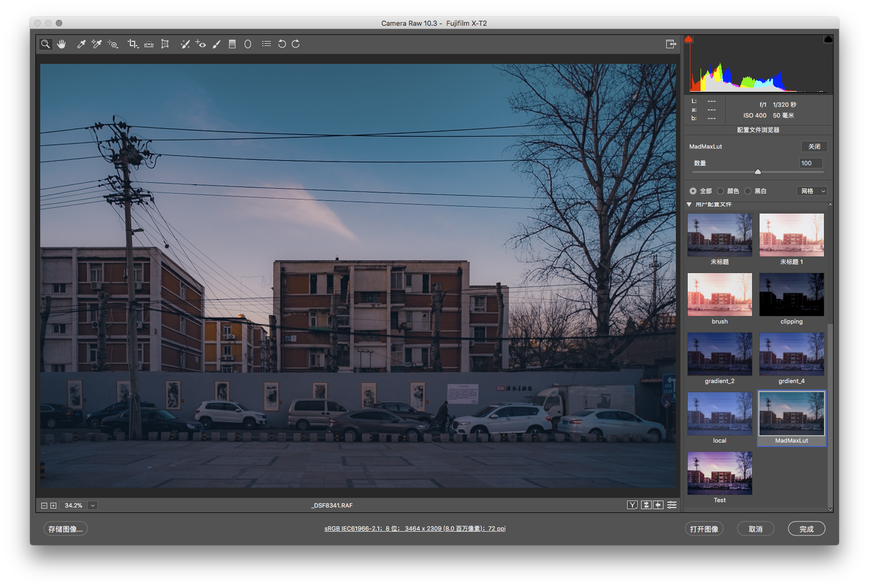869x588 pixels.
Task: Open the 网格 view dropdown
Action: tap(812, 191)
